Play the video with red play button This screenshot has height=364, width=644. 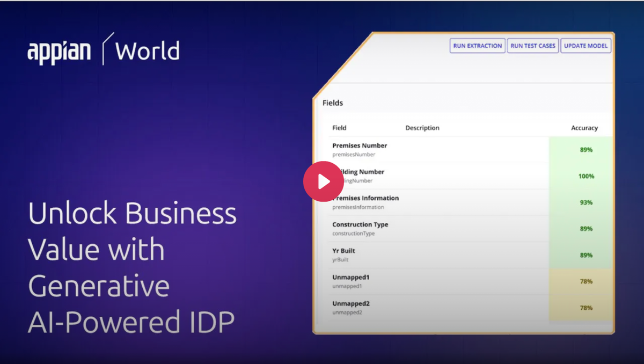323,181
